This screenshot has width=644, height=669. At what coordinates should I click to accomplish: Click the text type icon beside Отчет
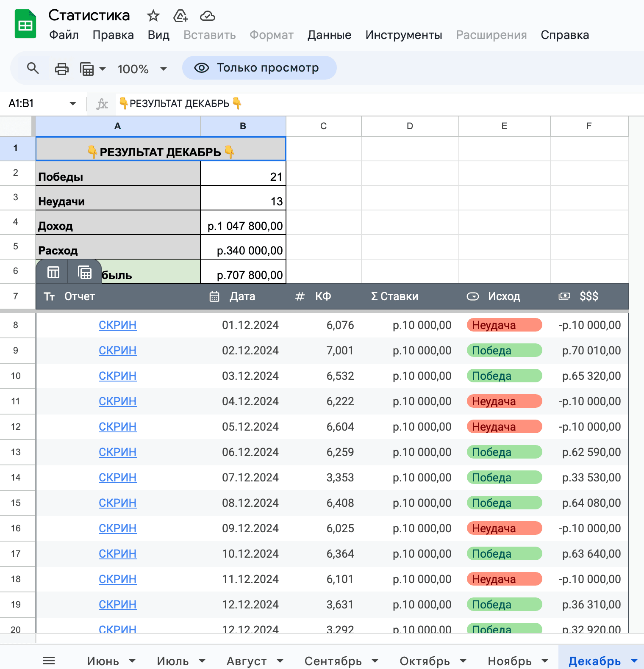[x=50, y=297]
